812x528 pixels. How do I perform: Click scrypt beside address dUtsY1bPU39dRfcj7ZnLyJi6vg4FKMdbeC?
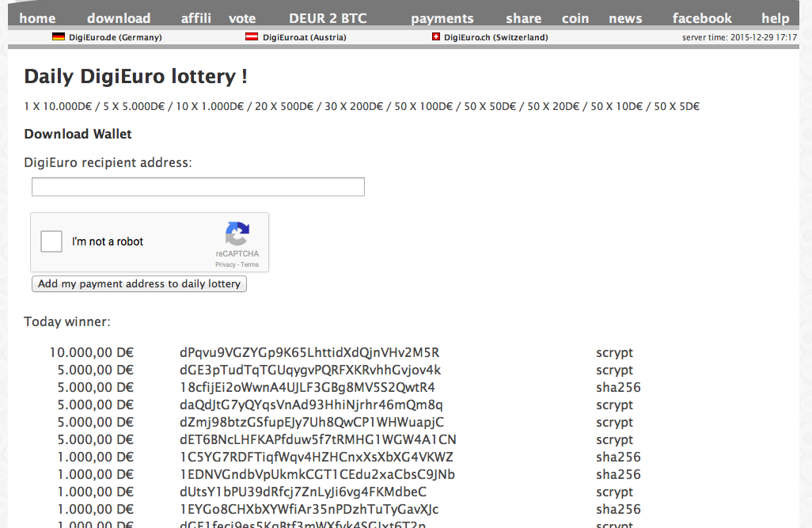(614, 492)
